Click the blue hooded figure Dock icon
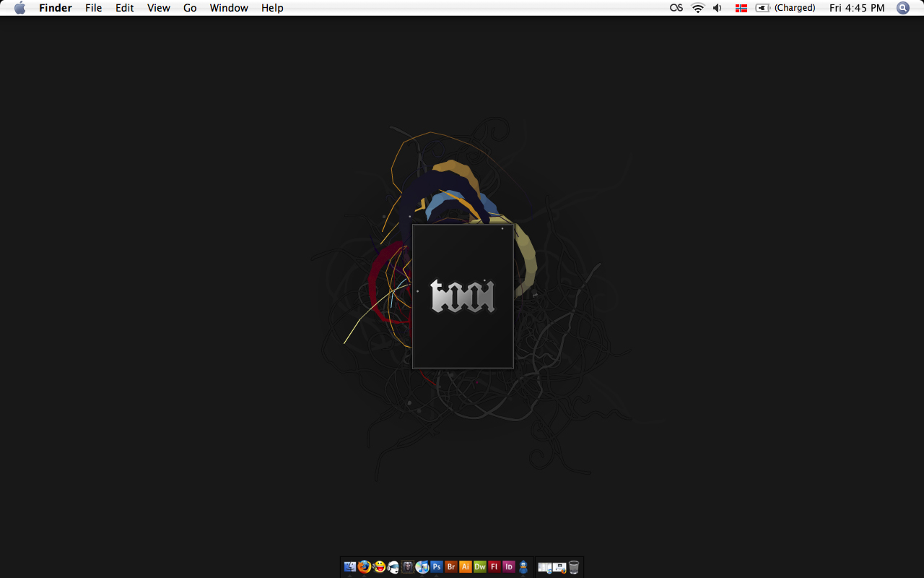Screen dimensions: 924x578 tap(523, 567)
